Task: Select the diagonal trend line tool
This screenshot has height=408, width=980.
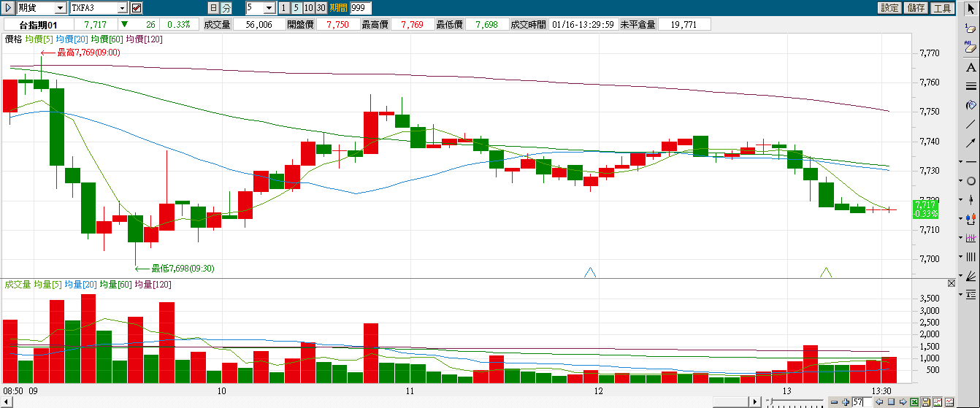Action: point(971,124)
